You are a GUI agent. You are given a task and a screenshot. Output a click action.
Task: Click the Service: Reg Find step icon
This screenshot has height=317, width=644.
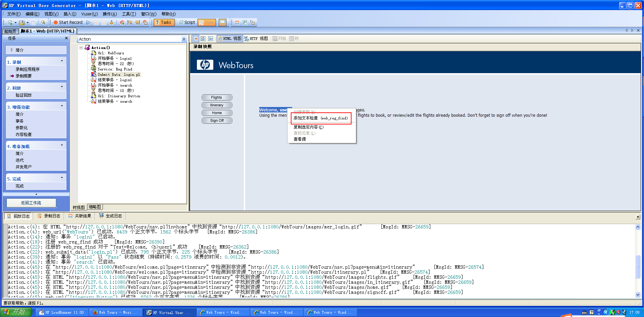94,69
